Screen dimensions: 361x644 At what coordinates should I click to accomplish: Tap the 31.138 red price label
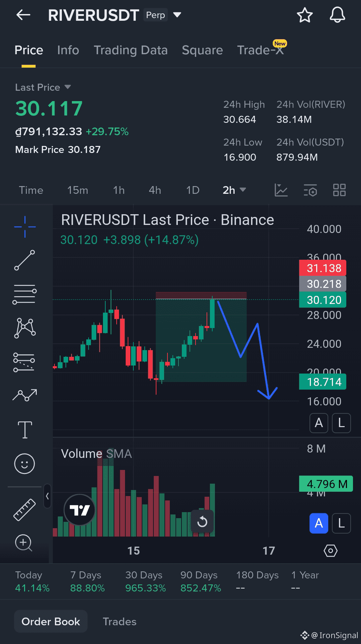click(x=323, y=268)
